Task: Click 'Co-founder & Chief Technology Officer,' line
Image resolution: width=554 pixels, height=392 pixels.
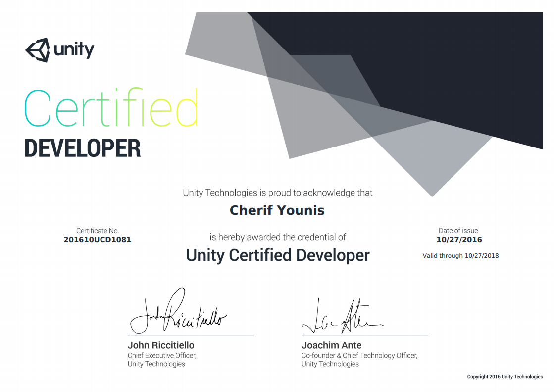Action: 359,356
